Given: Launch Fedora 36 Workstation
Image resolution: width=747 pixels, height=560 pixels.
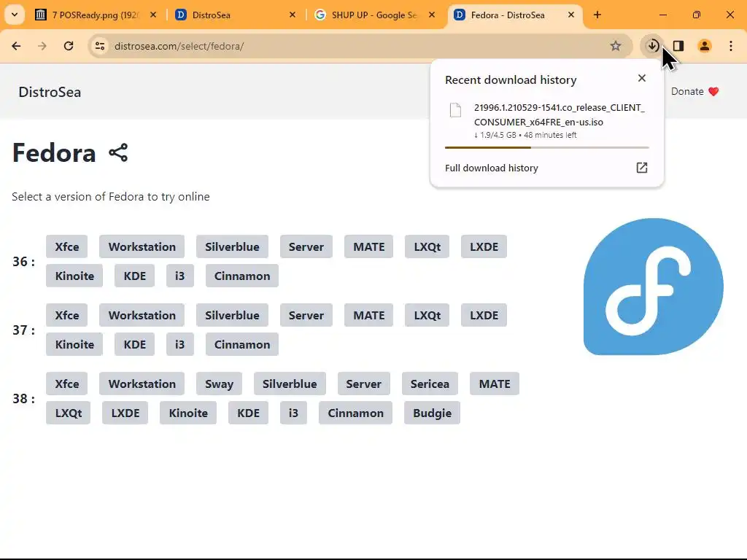Looking at the screenshot, I should [142, 246].
